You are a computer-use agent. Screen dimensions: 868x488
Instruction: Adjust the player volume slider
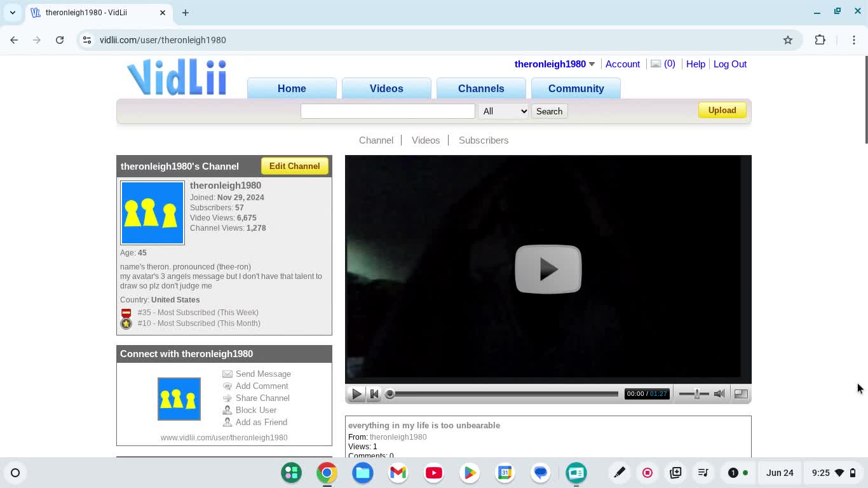[x=694, y=394]
